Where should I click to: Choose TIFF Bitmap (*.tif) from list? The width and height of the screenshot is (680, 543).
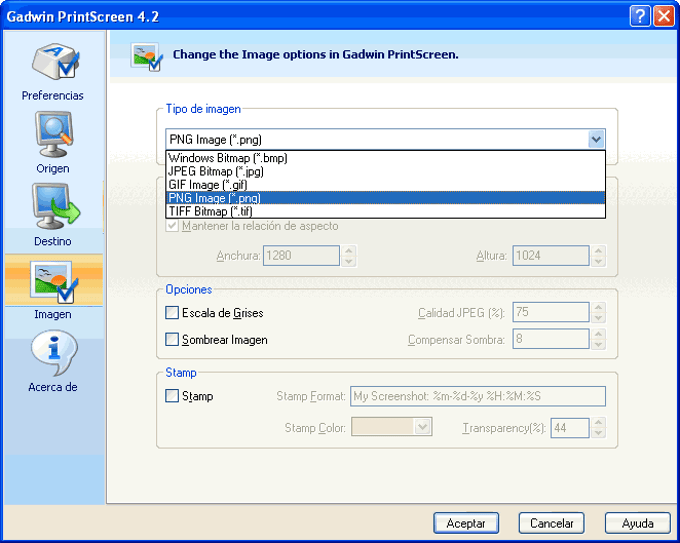(x=386, y=211)
